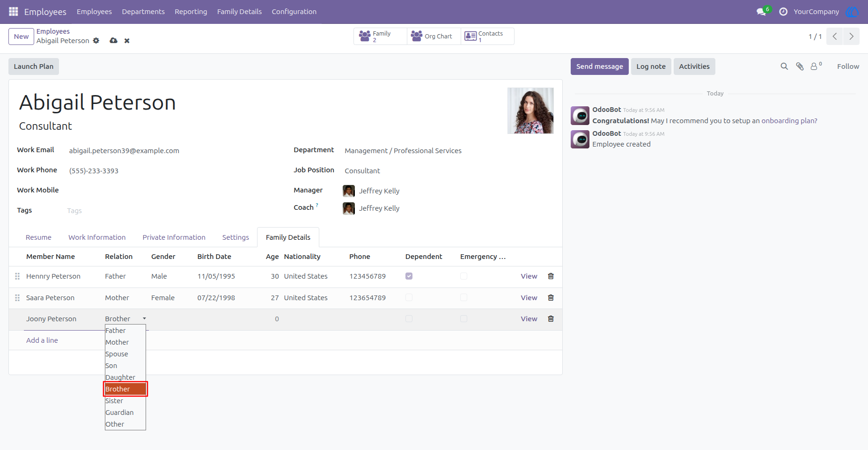Toggle Emergency checkbox for Joony Peterson
The image size is (868, 450).
(x=463, y=319)
